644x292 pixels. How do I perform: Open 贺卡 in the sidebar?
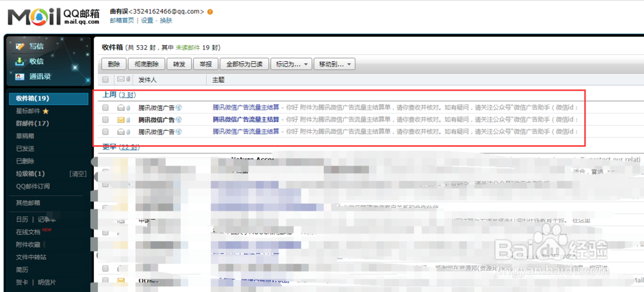(22, 282)
